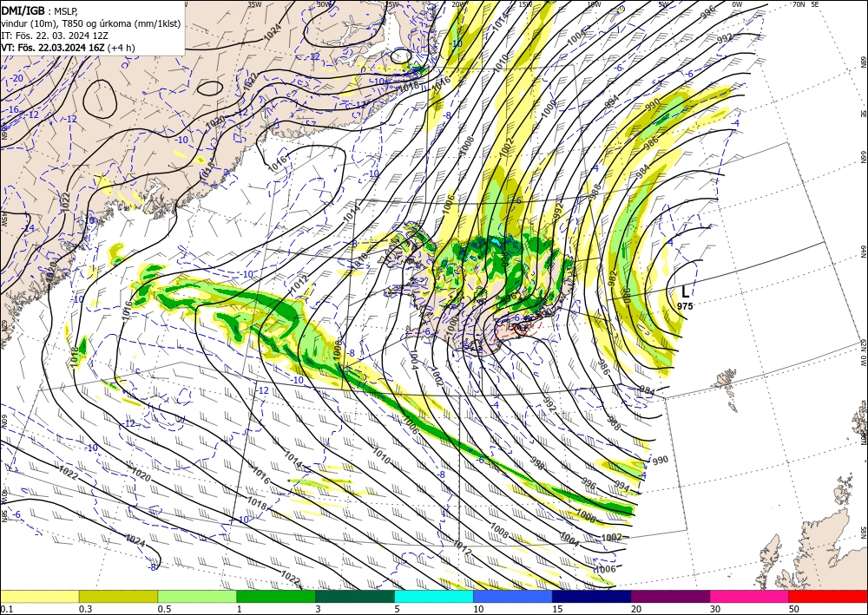Screen dimensions: 868x615
Task: Click the 1024 isobar label at lower left
Action: [135, 541]
